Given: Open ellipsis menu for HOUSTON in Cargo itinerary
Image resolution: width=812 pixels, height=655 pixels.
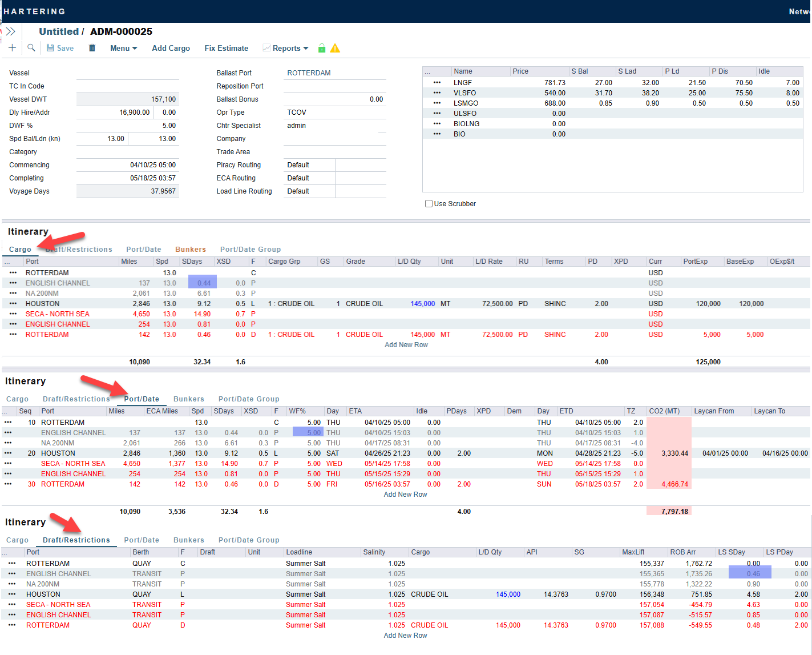Looking at the screenshot, I should 13,304.
